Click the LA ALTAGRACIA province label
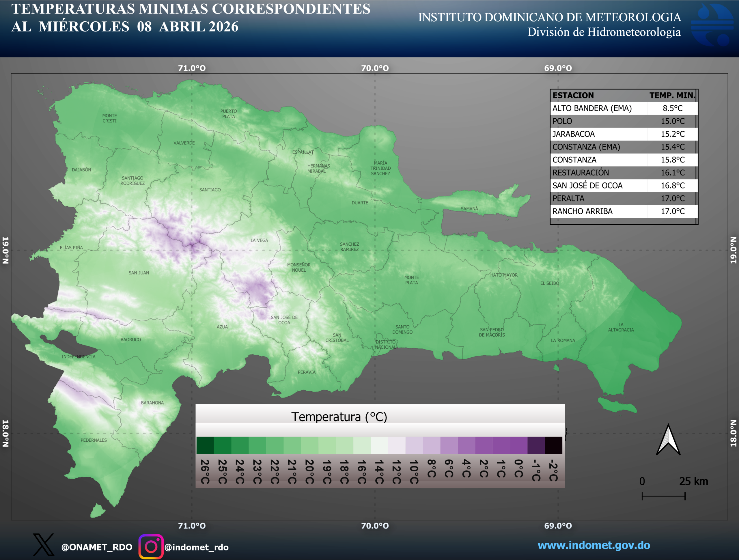The height and width of the screenshot is (560, 739). [x=621, y=327]
